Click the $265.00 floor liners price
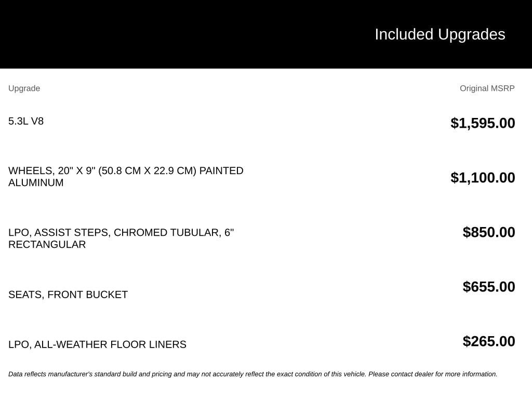Screen dimensions: 532x399 [488, 342]
